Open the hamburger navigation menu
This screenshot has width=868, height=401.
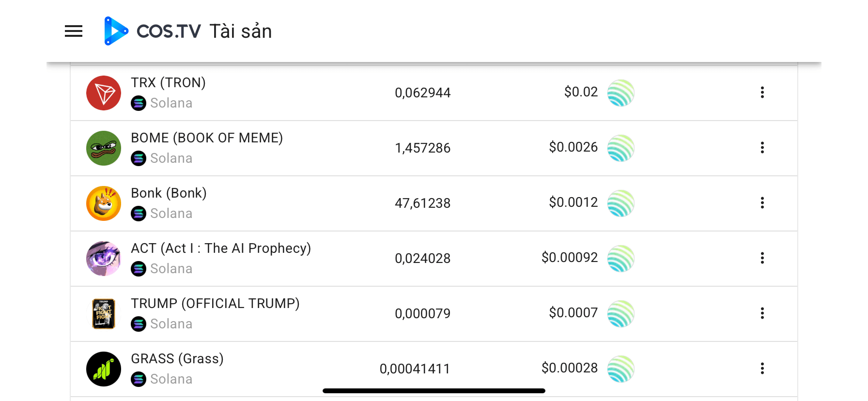tap(74, 31)
